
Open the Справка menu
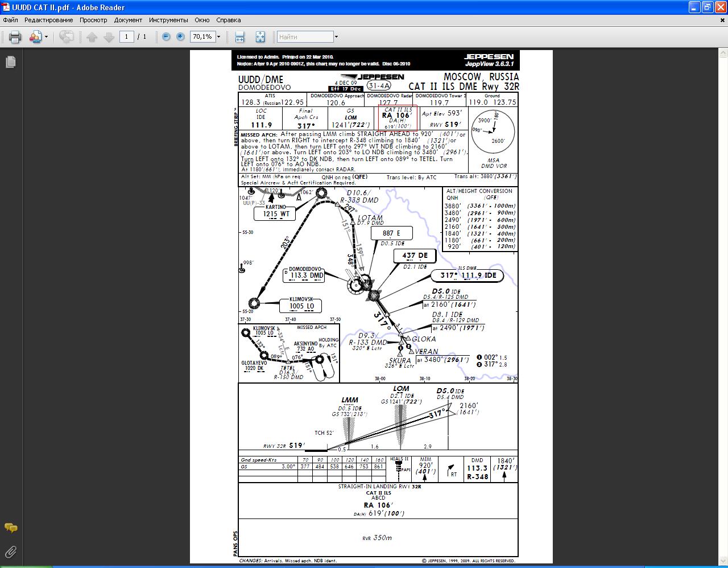click(229, 20)
